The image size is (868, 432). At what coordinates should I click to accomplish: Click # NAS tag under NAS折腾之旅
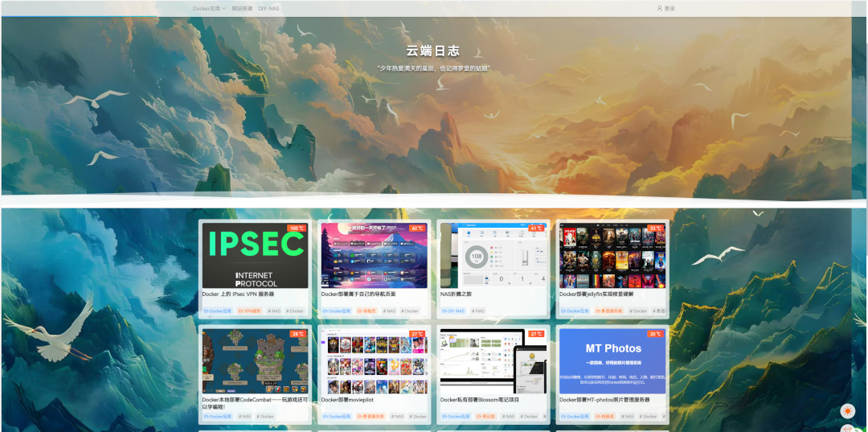coord(477,311)
